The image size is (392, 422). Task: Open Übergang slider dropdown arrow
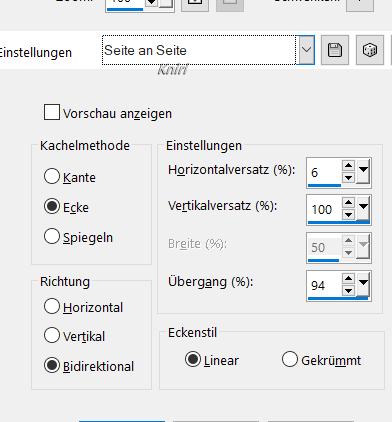tap(363, 285)
